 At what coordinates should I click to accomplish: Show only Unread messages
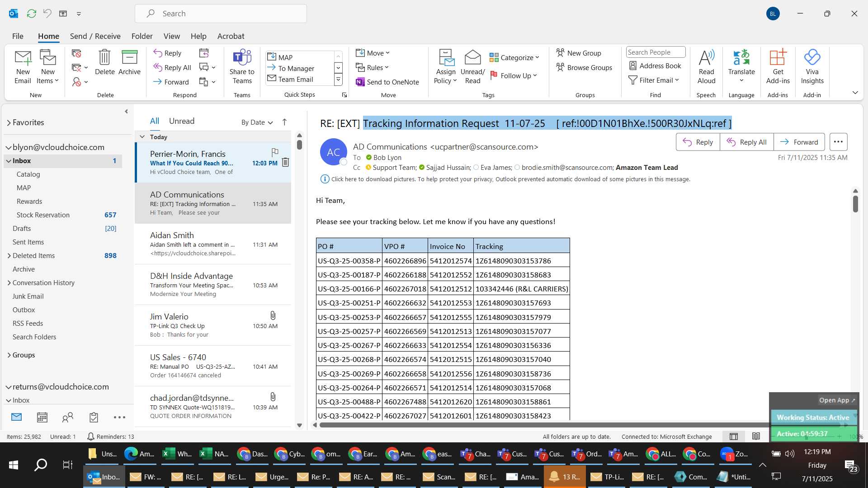182,121
